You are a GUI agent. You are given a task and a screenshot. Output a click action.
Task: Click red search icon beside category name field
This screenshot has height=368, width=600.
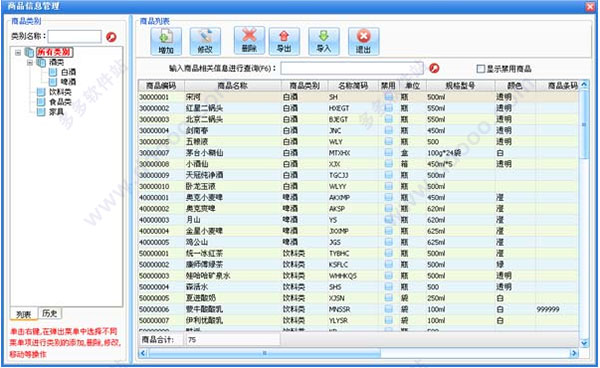pyautogui.click(x=111, y=37)
